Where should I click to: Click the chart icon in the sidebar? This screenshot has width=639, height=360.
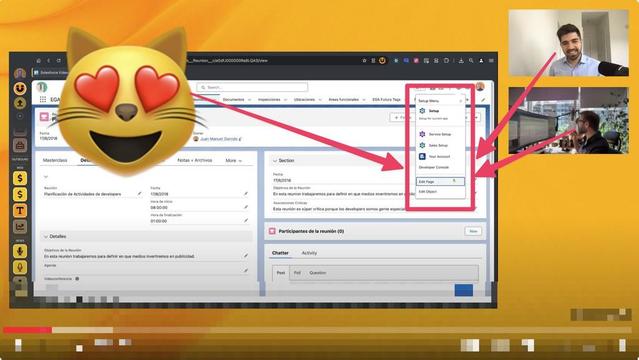click(20, 227)
